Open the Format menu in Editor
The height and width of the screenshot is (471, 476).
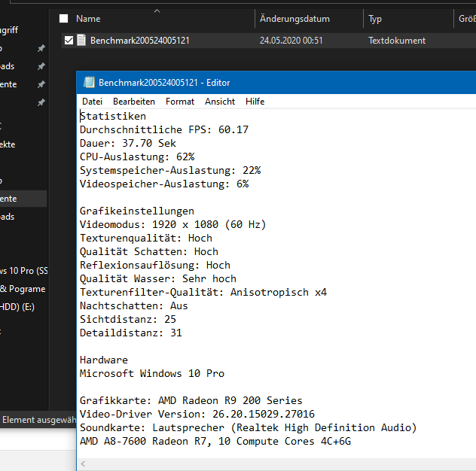[x=180, y=102]
